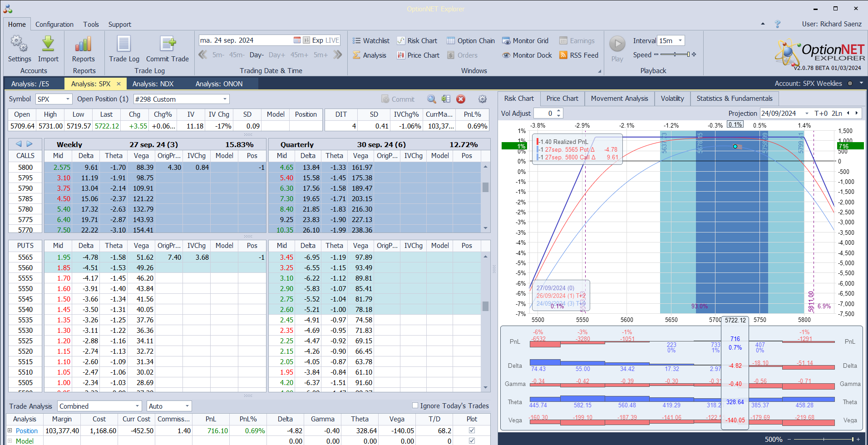Click the green grid icon in position toolbar

pyautogui.click(x=446, y=99)
